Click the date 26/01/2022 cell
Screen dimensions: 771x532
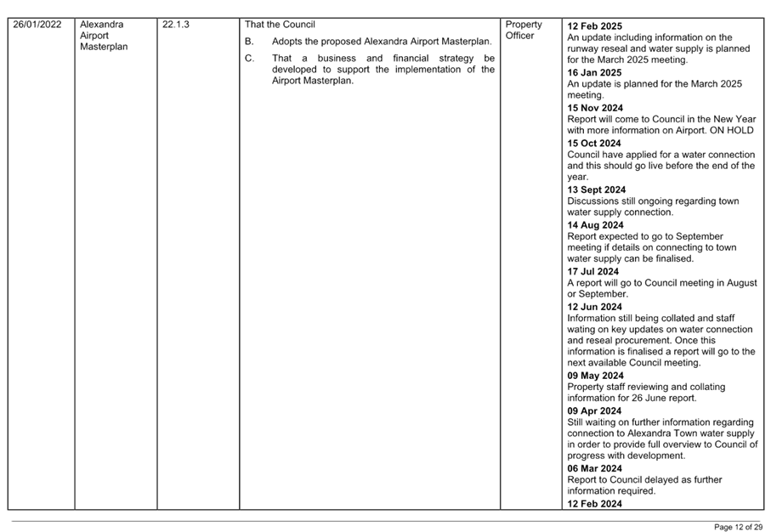[x=37, y=25]
